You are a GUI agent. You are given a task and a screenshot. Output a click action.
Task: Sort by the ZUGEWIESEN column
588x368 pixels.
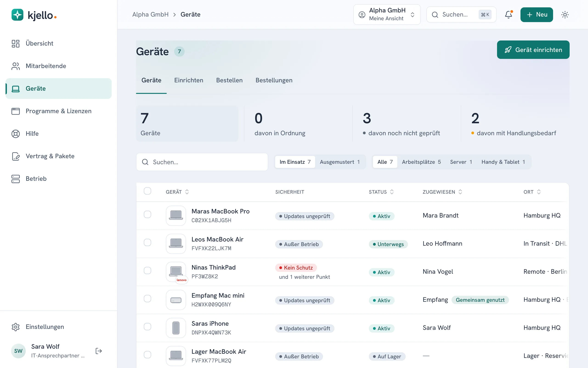(x=442, y=192)
